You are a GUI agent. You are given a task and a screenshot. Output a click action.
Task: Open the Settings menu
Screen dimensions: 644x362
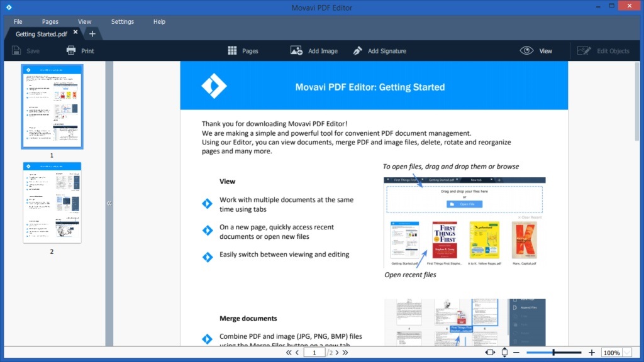[123, 22]
